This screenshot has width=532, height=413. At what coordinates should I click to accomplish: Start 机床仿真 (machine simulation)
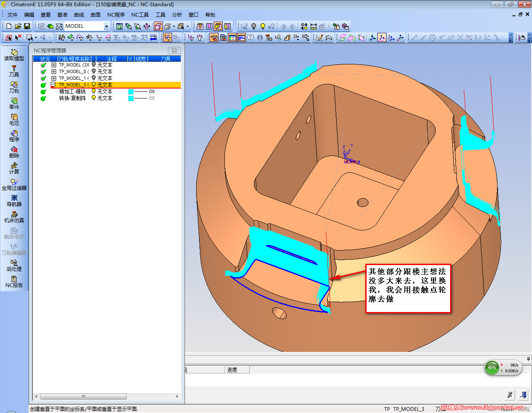[14, 217]
